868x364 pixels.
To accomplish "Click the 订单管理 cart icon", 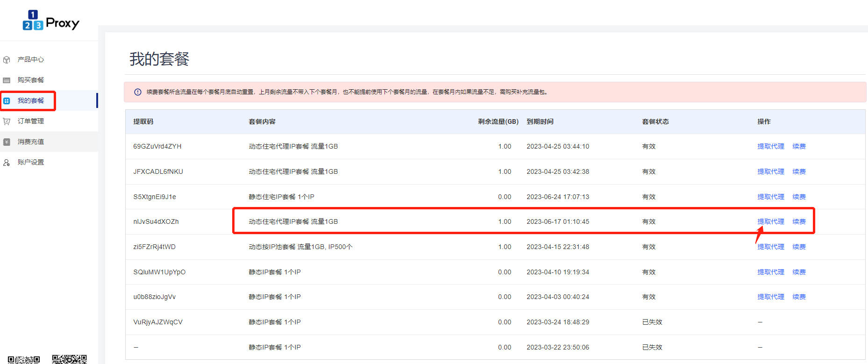I will click(x=7, y=121).
